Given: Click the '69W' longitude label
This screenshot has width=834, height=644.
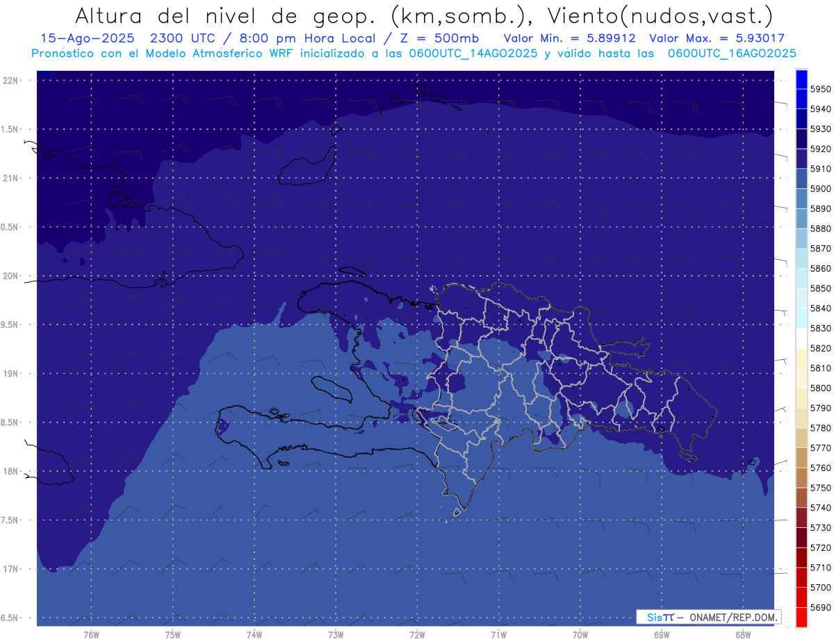Looking at the screenshot, I should coord(661,634).
